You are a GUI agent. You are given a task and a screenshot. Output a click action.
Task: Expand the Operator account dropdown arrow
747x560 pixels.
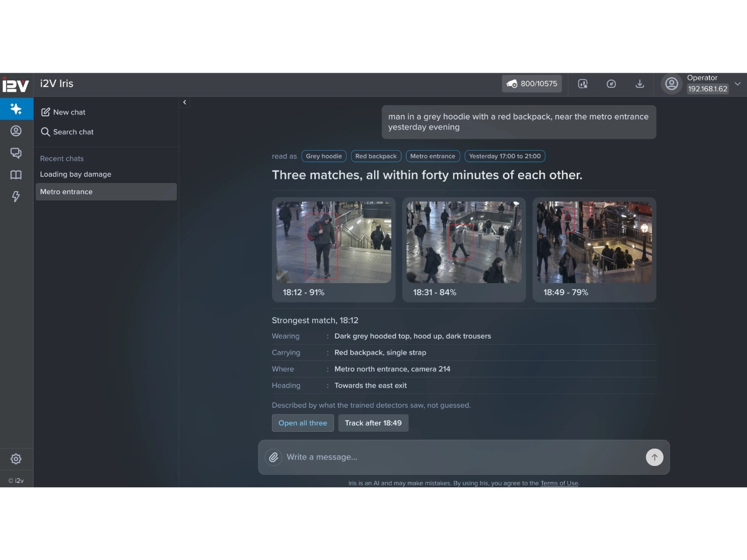pos(738,84)
